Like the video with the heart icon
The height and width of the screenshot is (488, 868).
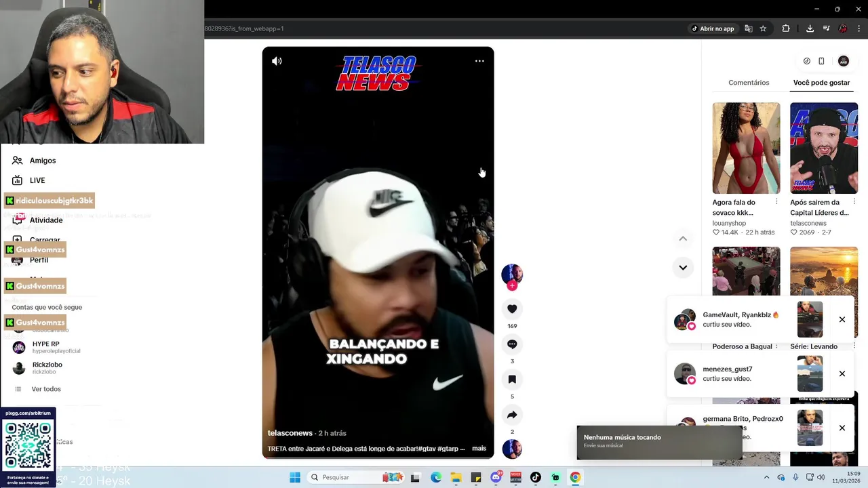pos(512,309)
